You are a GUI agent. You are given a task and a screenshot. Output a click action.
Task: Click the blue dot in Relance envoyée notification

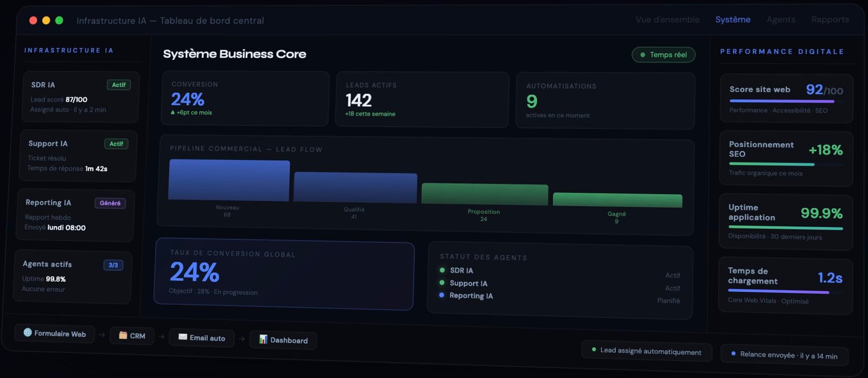733,354
